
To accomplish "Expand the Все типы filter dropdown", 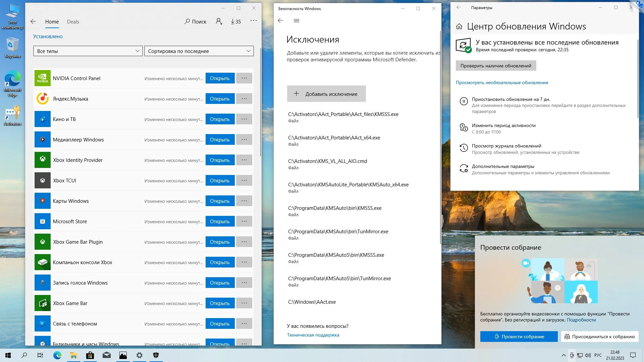I will (x=88, y=51).
